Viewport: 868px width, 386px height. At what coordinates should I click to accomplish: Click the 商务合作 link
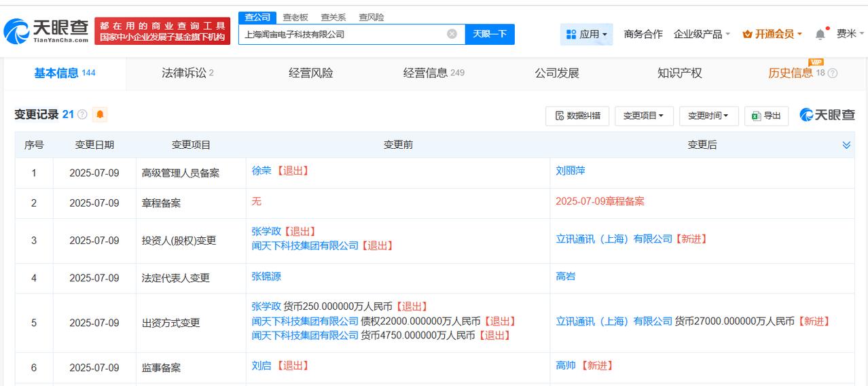[x=643, y=34]
